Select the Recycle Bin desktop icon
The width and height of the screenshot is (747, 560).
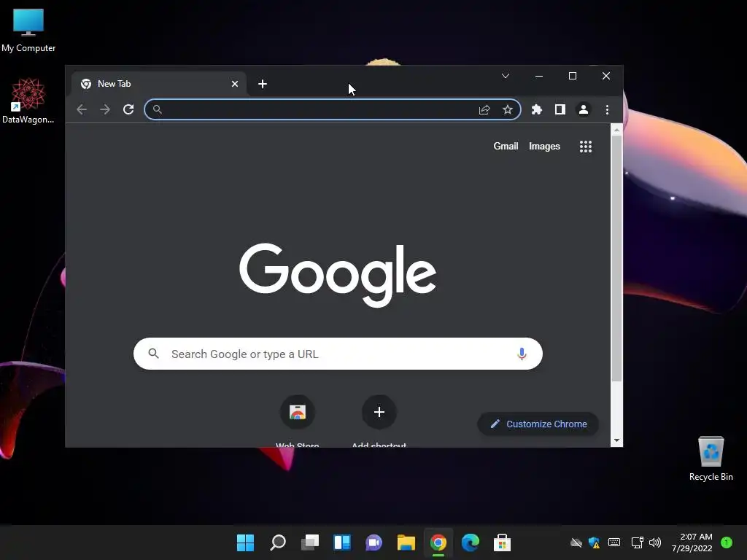click(x=711, y=459)
